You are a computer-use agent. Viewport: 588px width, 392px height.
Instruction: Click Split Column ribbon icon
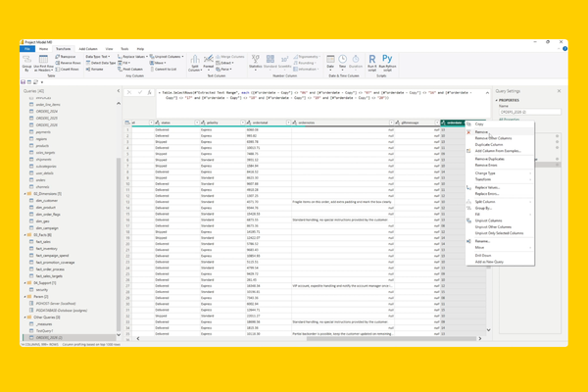click(195, 63)
